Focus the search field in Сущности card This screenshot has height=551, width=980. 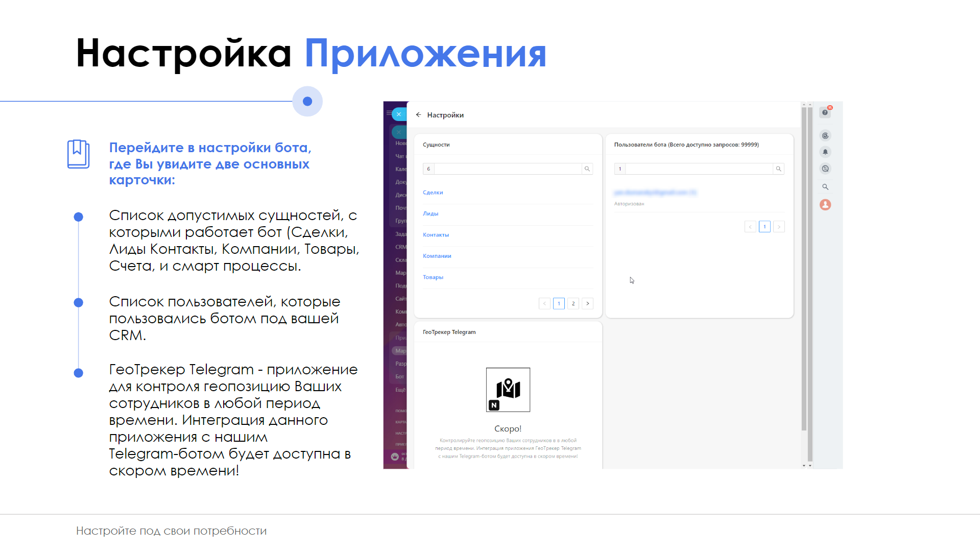tap(508, 169)
